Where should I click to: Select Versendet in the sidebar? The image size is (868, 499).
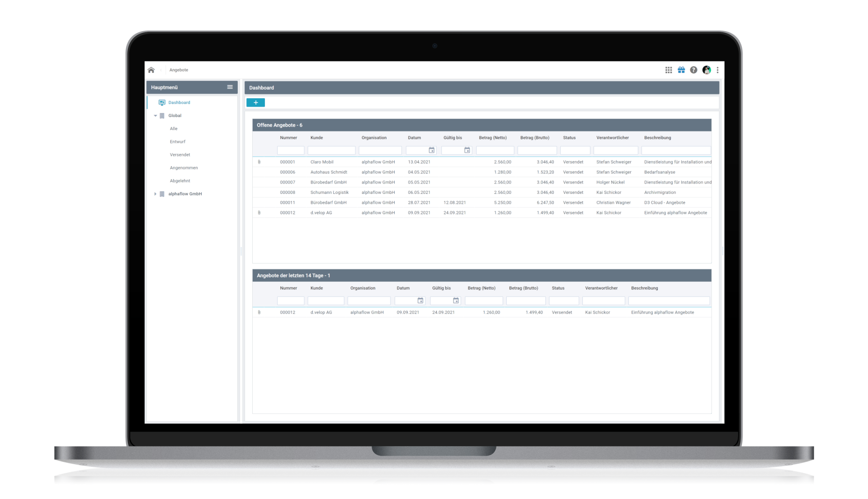pyautogui.click(x=180, y=155)
